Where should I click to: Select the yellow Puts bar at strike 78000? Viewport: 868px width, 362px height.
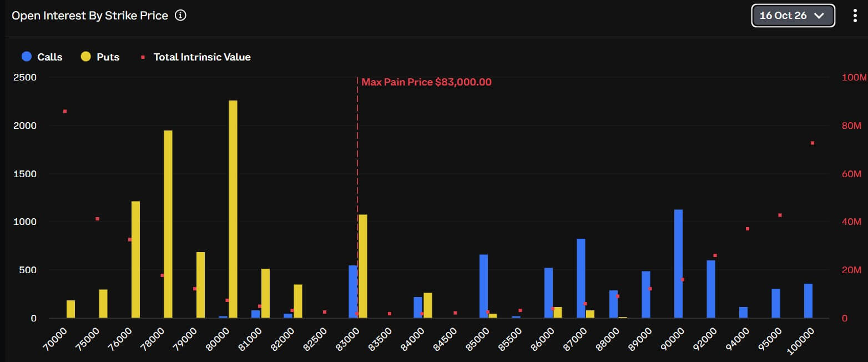(x=168, y=224)
